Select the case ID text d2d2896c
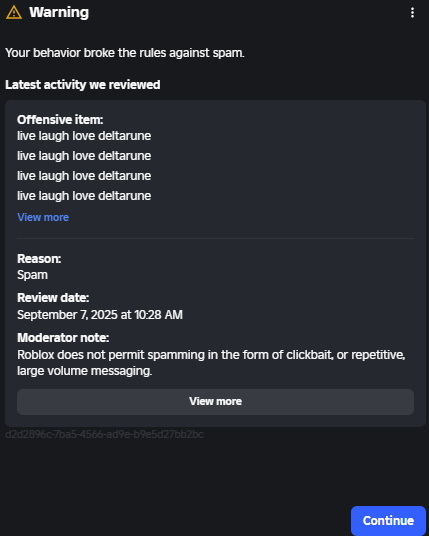Screen dimensions: 429x536 point(104,434)
